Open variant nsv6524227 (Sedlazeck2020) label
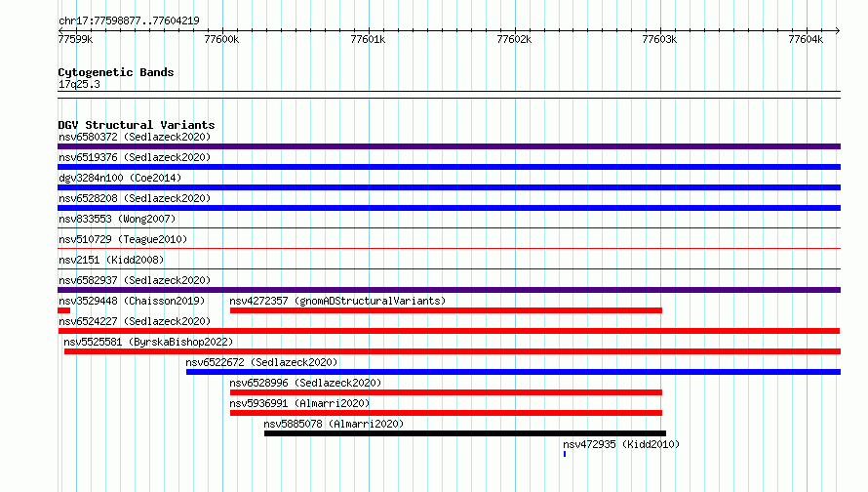The height and width of the screenshot is (492, 868). point(135,321)
